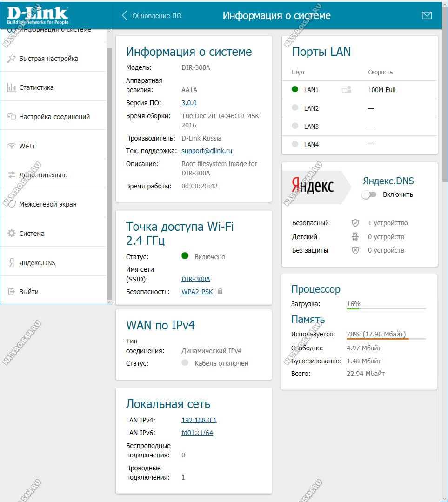Click the WPA2-PSK security link
Screen dimensions: 448x502
click(197, 292)
